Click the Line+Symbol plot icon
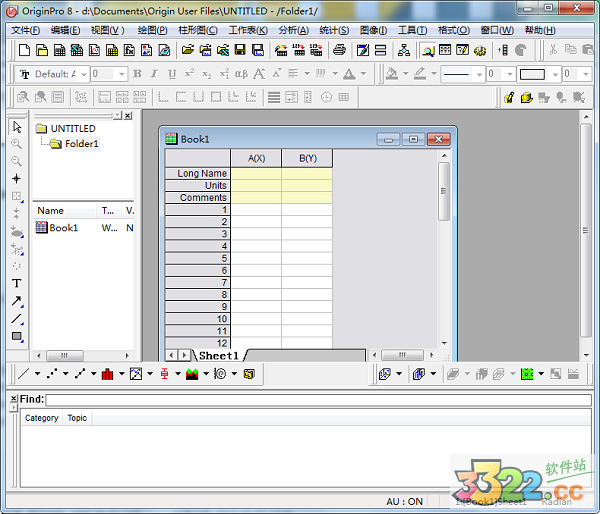 point(80,374)
